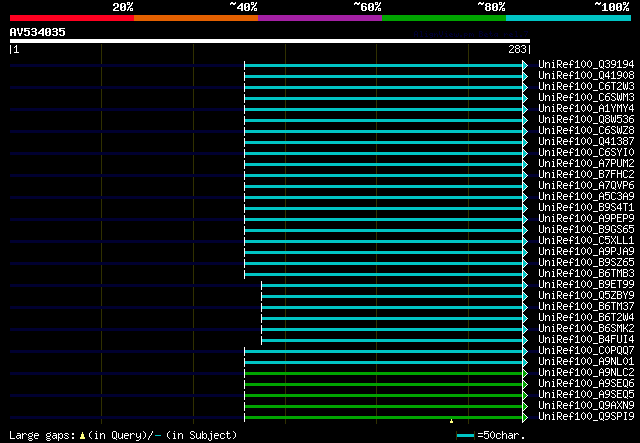Select the UniRef100_C5XLL1 label
640x443 pixels.
coord(586,241)
